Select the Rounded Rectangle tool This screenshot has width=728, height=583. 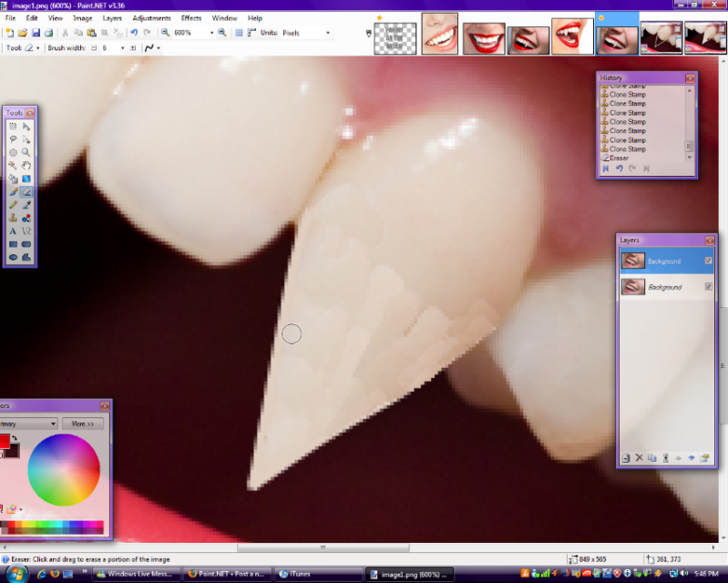pyautogui.click(x=26, y=244)
